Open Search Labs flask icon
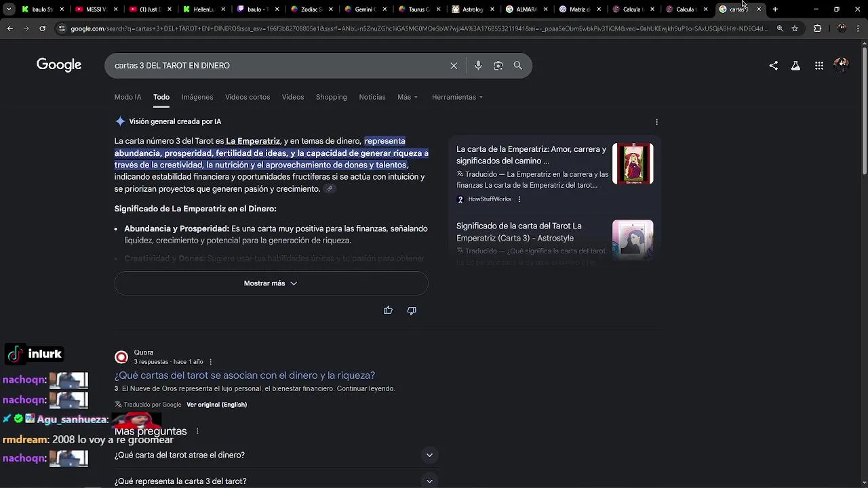 795,66
